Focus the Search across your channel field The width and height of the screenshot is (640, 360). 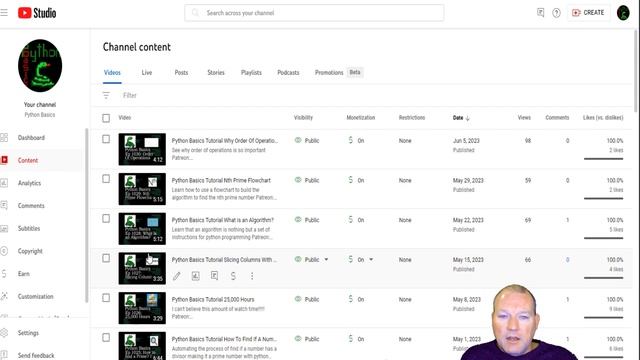[314, 13]
